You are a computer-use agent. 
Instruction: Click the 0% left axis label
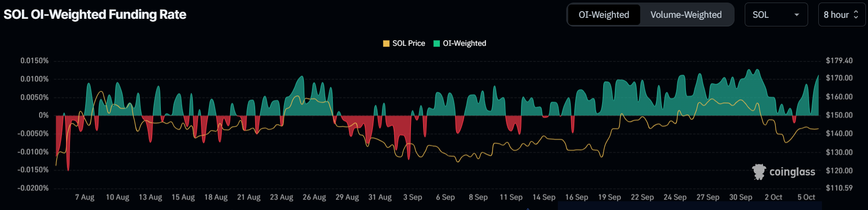(x=44, y=115)
